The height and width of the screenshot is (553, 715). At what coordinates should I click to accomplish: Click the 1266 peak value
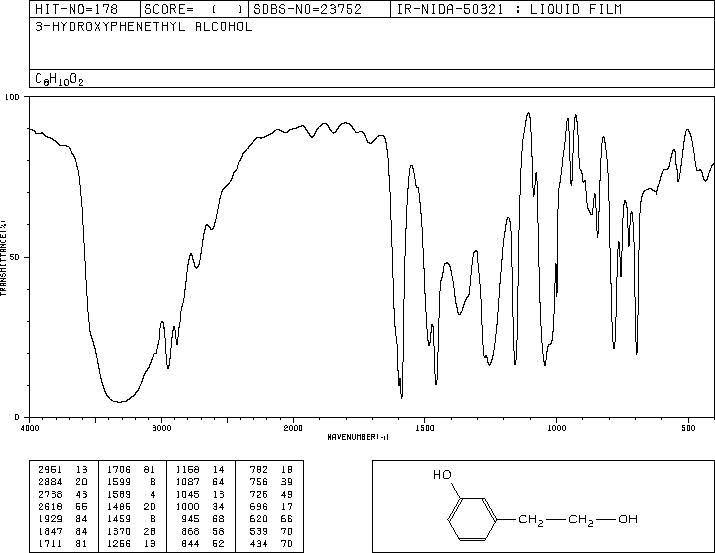(x=119, y=544)
